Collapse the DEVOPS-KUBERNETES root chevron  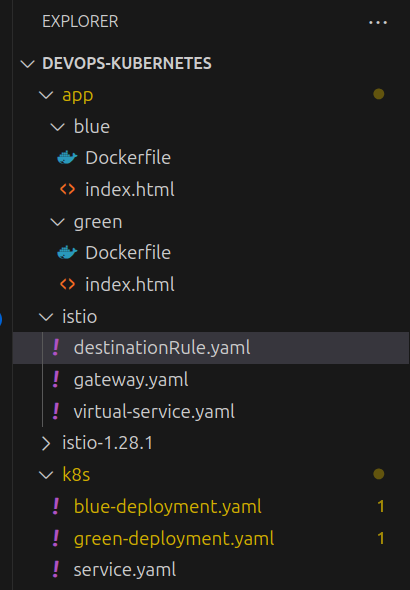coord(28,64)
